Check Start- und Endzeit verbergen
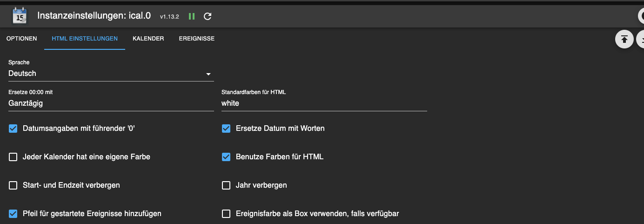Image resolution: width=644 pixels, height=224 pixels. 13,185
